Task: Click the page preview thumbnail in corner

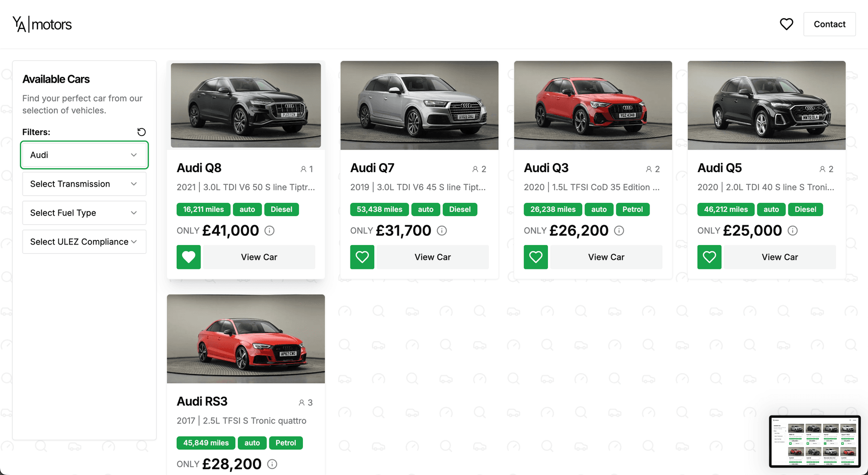Action: (815, 441)
